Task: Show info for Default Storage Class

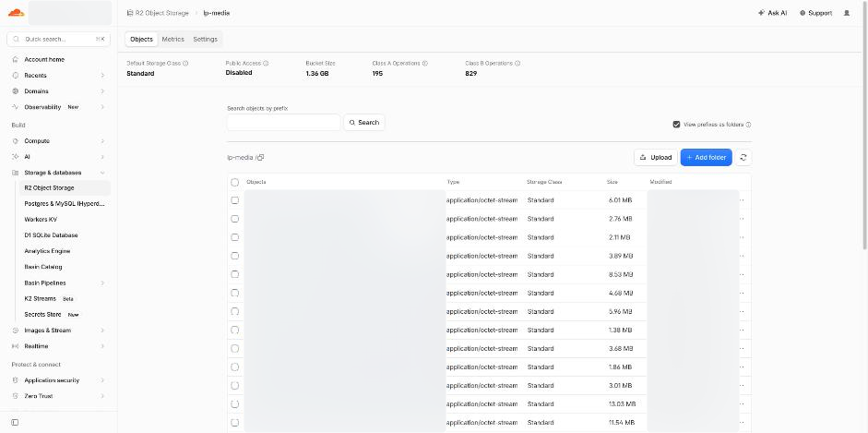Action: (x=185, y=63)
